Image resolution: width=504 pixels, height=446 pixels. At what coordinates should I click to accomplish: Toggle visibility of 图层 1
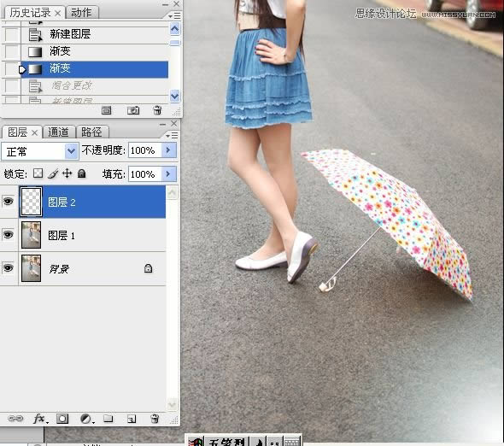8,235
